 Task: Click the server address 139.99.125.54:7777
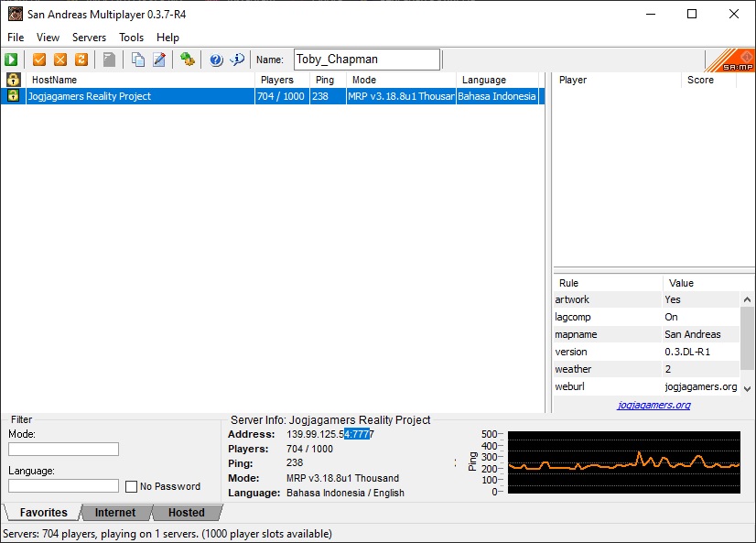[x=330, y=434]
